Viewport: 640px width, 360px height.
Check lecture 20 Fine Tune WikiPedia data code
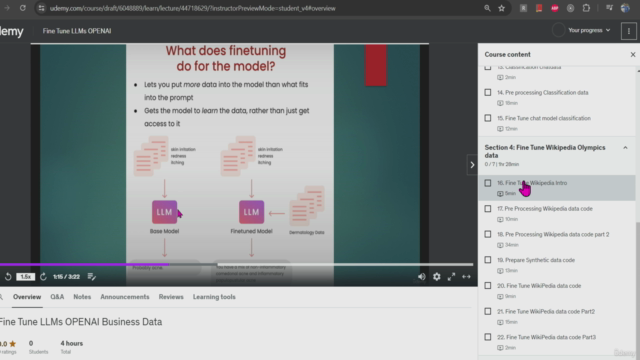pos(488,286)
